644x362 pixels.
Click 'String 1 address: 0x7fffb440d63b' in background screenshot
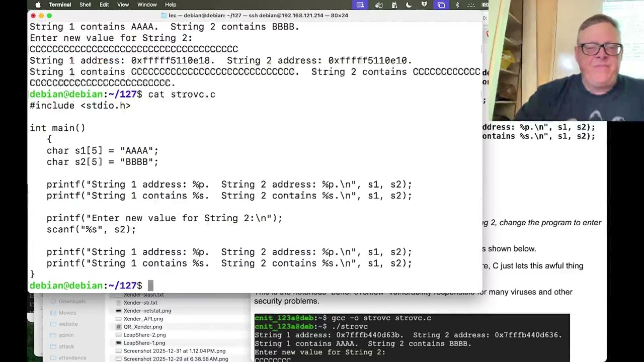pos(329,335)
